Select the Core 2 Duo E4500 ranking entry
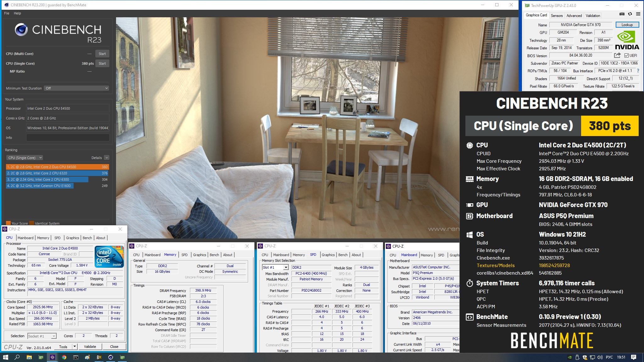 click(57, 167)
